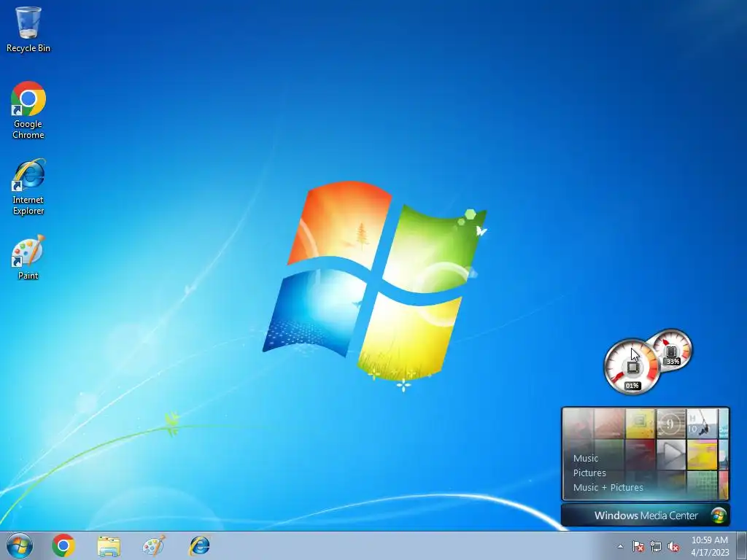This screenshot has width=747, height=560.
Task: Click the muted volume speaker icon
Action: pos(673,546)
